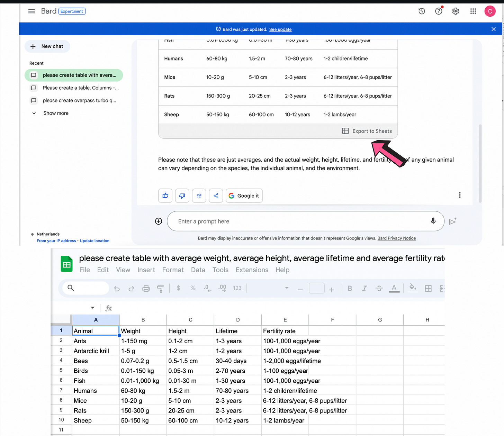Click the upload plus icon beside prompt
This screenshot has width=504, height=436.
(x=159, y=221)
